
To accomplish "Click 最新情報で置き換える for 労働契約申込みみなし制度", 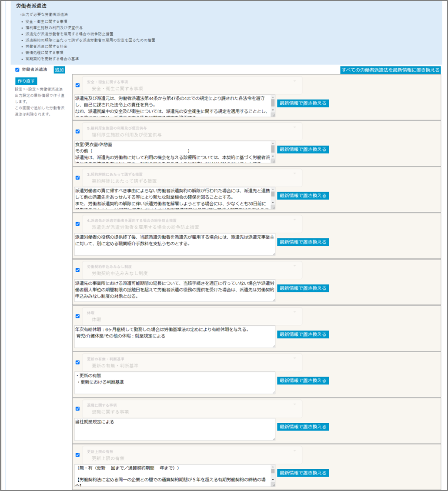I will pos(303,288).
